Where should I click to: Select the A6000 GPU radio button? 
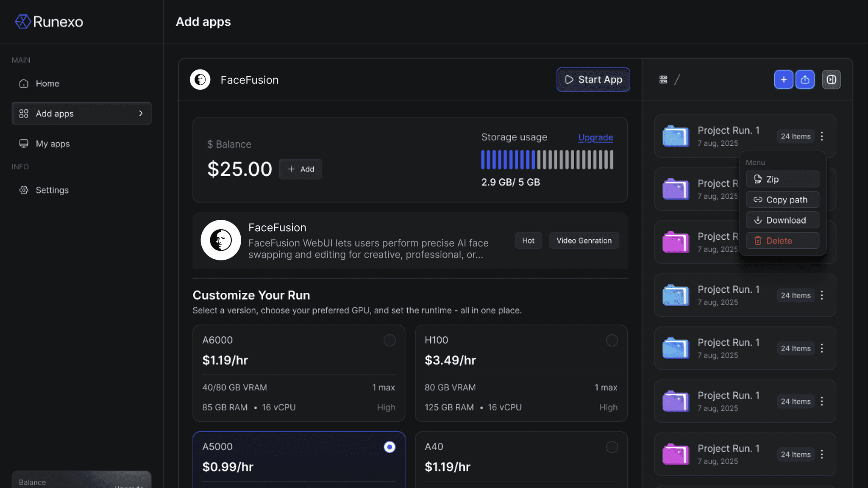coord(389,340)
